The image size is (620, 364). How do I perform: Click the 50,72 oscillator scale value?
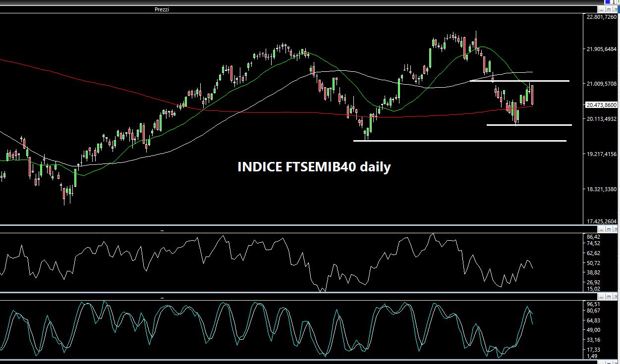[593, 263]
